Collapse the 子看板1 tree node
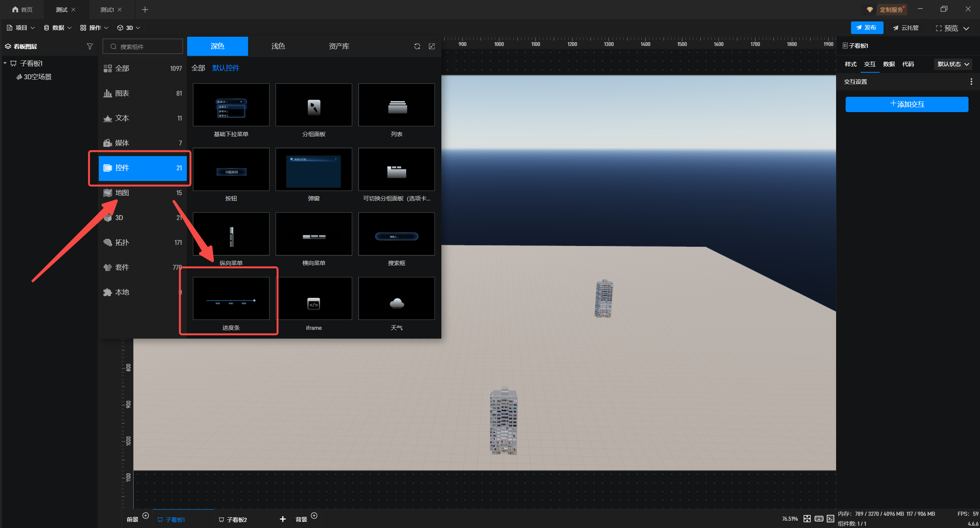This screenshot has width=980, height=528. (5, 63)
